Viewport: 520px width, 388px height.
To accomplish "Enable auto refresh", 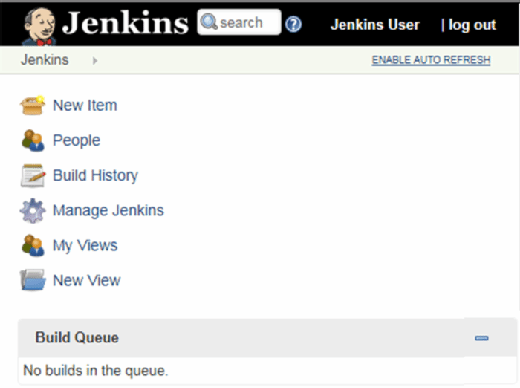I will (431, 60).
